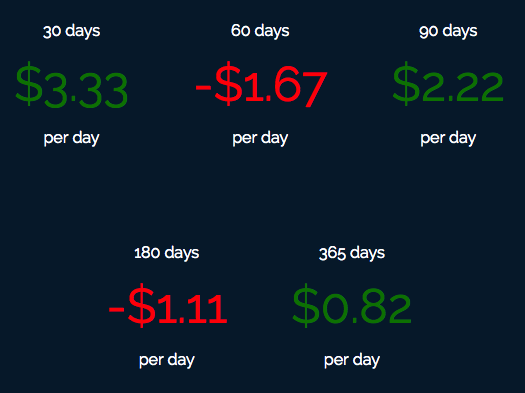Click the green $0.82 amount
This screenshot has height=393, width=525.
[x=352, y=306]
